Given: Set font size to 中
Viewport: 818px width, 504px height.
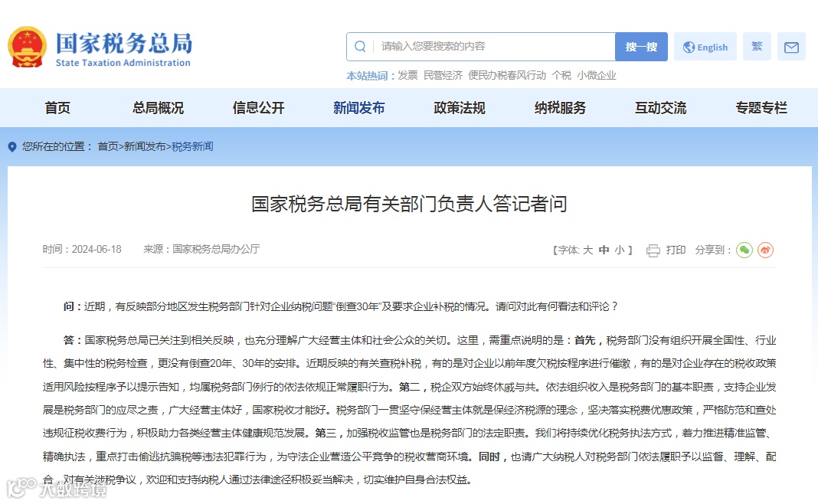Looking at the screenshot, I should 604,250.
